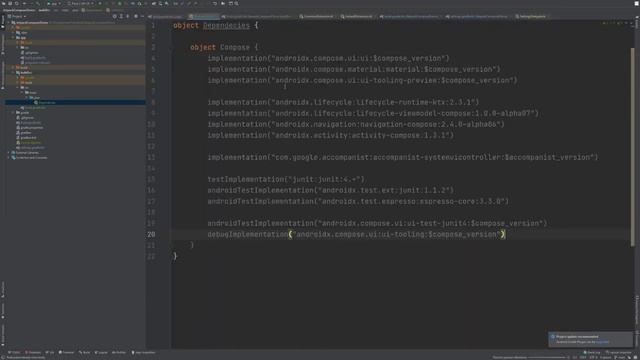Click Expand All icon in Project panel header

(x=121, y=16)
